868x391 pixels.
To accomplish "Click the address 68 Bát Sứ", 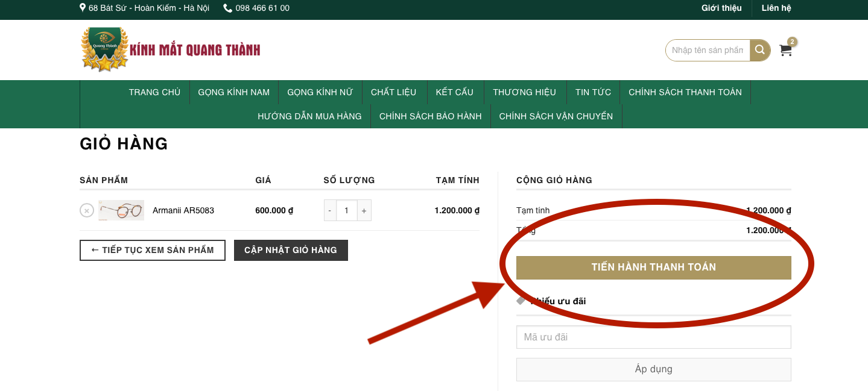I will click(x=145, y=8).
